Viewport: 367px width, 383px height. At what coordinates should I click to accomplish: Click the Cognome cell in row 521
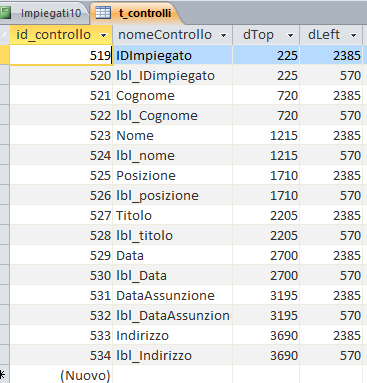(173, 95)
